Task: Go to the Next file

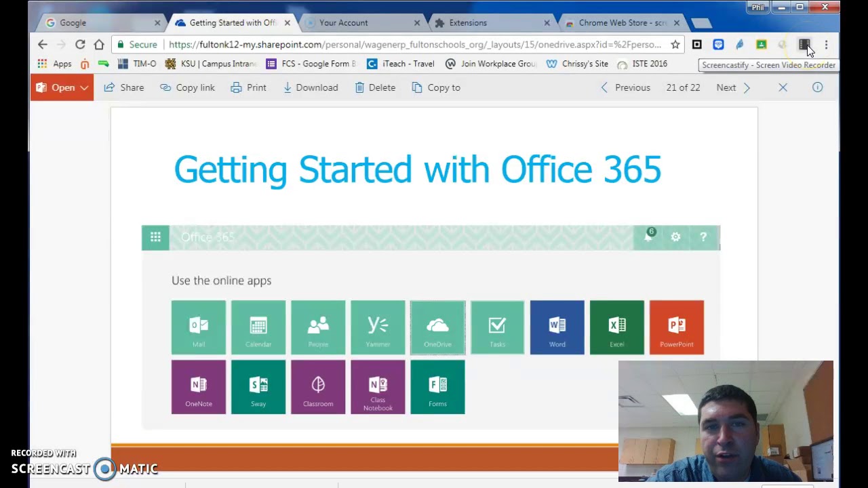Action: point(734,87)
